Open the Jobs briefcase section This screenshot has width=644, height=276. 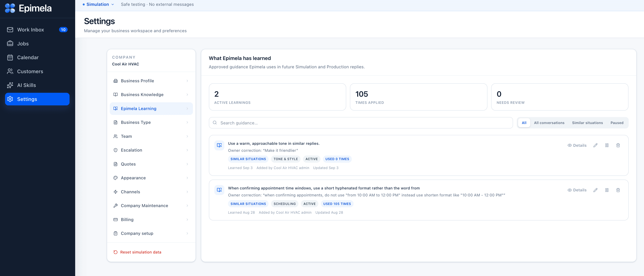click(37, 44)
